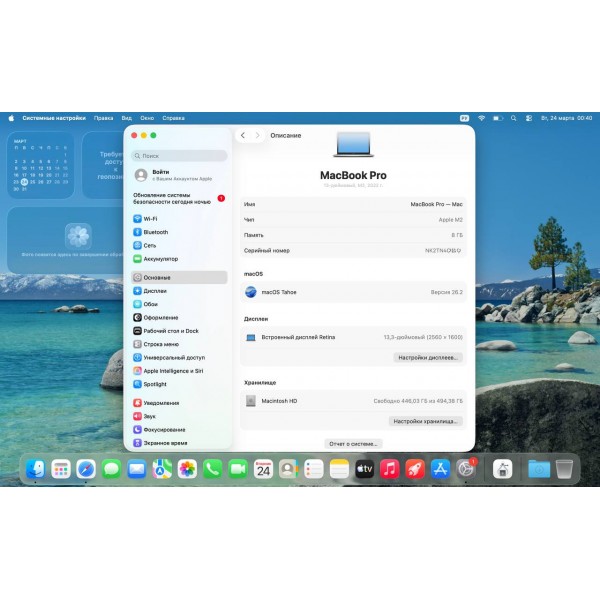Open Wi-Fi settings in the sidebar
Screen dimensions: 600x600
tap(150, 218)
